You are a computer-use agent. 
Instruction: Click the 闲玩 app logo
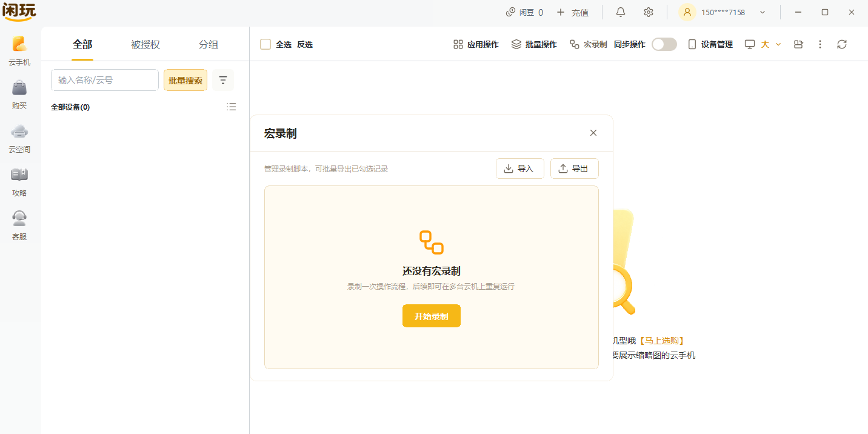[19, 12]
